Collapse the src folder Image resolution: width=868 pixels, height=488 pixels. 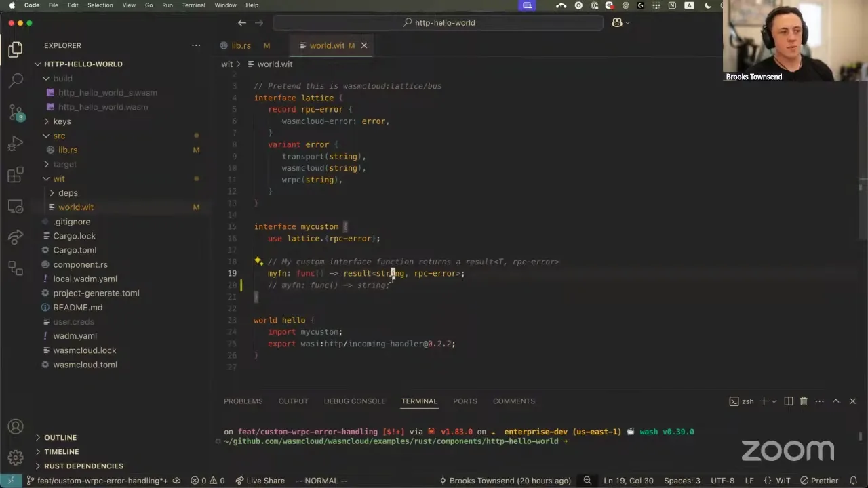pyautogui.click(x=46, y=136)
